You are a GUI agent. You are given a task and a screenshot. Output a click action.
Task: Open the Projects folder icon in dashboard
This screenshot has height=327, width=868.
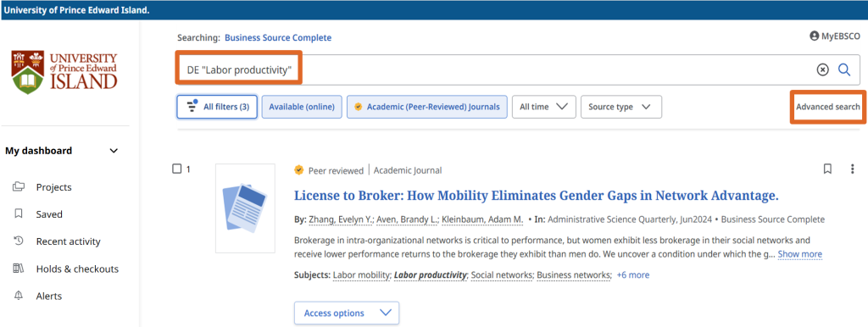[19, 186]
